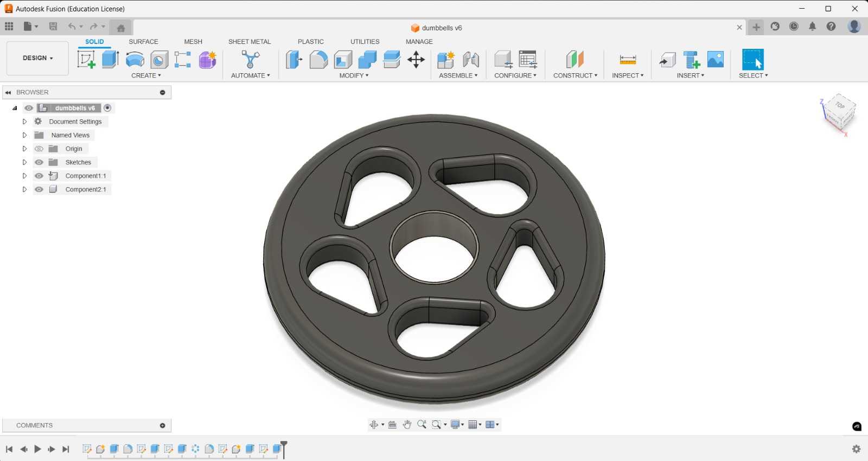
Task: Switch to the MESH tab
Action: (193, 42)
